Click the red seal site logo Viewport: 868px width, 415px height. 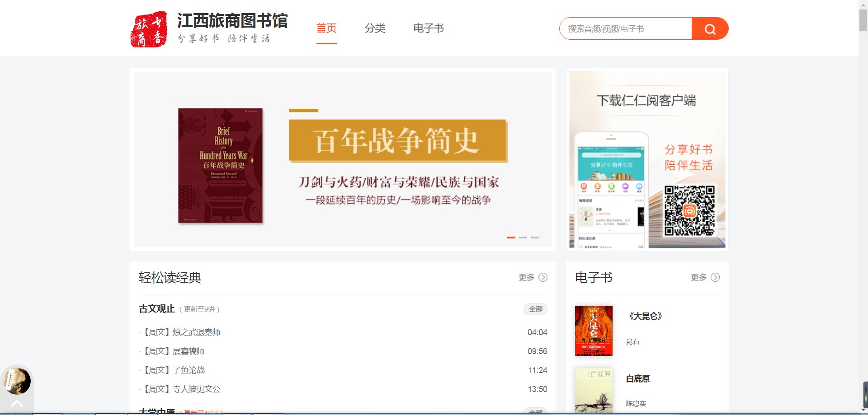pyautogui.click(x=149, y=29)
